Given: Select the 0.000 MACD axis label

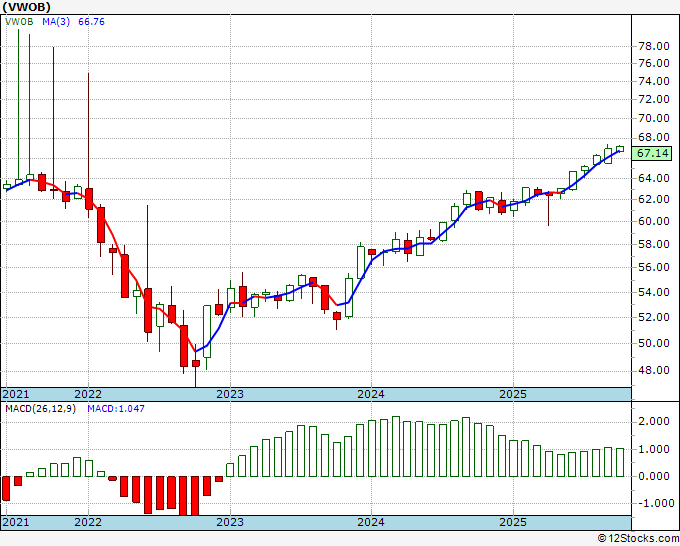Looking at the screenshot, I should pyautogui.click(x=654, y=477).
